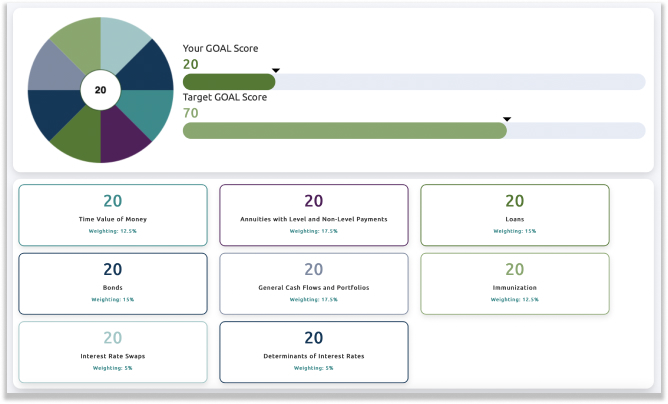Click the white center circle showing 20
This screenshot has width=668, height=404.
(x=100, y=90)
